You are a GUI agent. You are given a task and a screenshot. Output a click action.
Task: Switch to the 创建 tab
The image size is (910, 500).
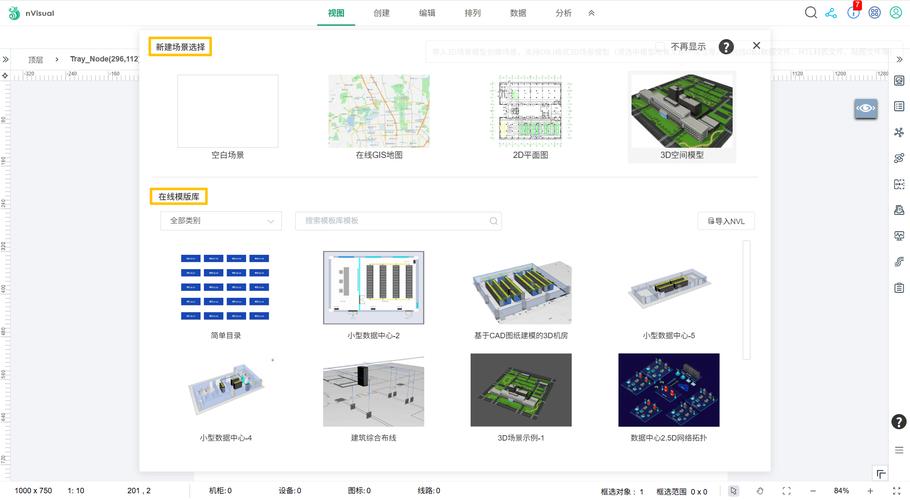(x=381, y=13)
